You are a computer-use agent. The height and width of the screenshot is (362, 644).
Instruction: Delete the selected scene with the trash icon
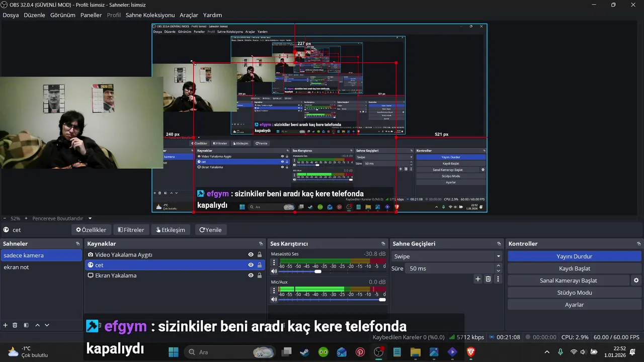click(x=15, y=325)
